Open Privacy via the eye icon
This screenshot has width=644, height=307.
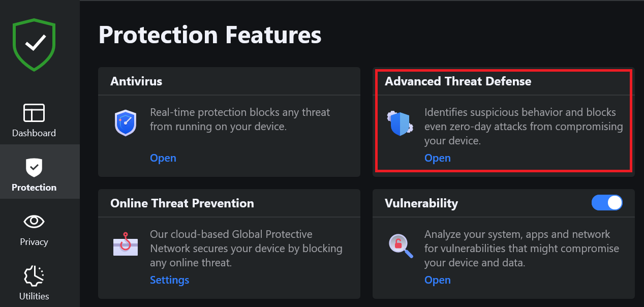(x=34, y=221)
